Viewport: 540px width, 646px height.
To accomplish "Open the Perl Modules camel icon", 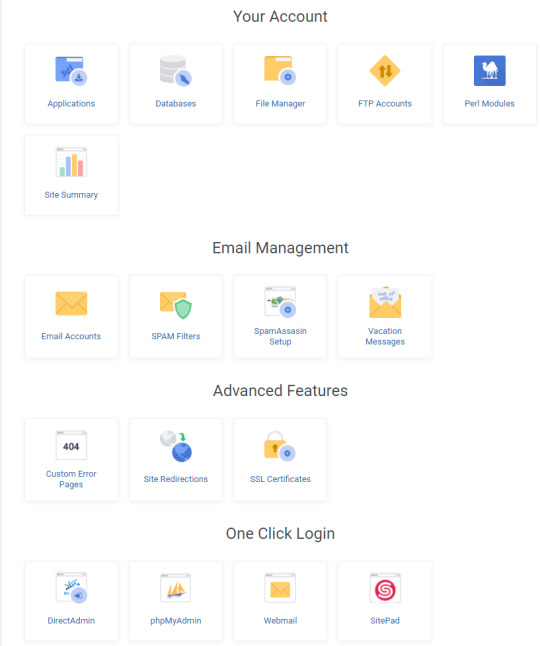I will tap(489, 71).
